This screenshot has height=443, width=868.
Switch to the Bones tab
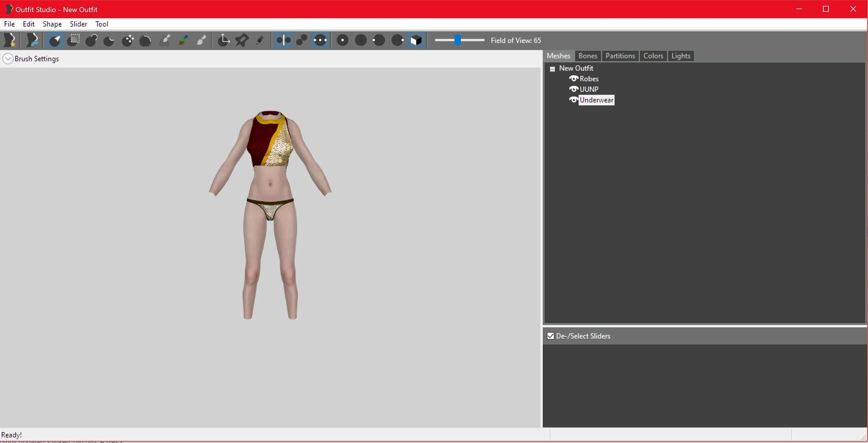(588, 56)
